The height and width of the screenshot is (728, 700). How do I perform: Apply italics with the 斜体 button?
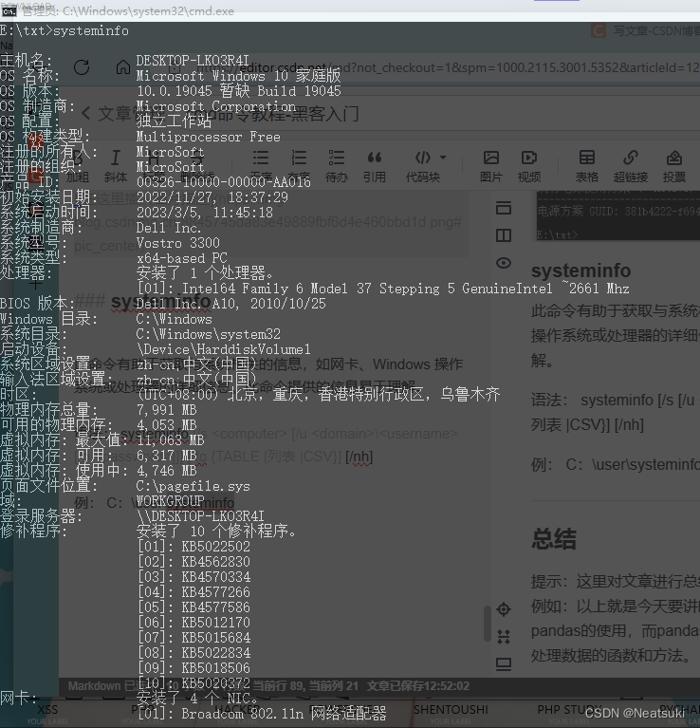pyautogui.click(x=115, y=166)
